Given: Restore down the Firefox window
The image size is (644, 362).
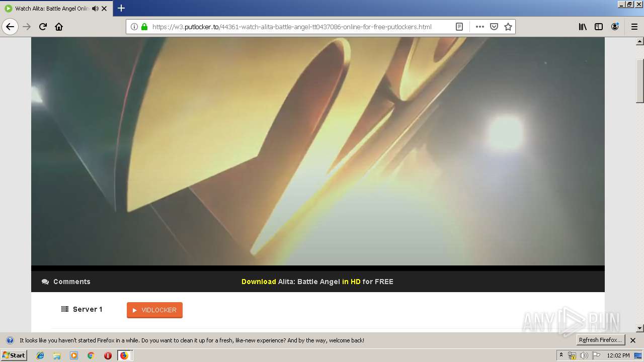Looking at the screenshot, I should [x=629, y=4].
